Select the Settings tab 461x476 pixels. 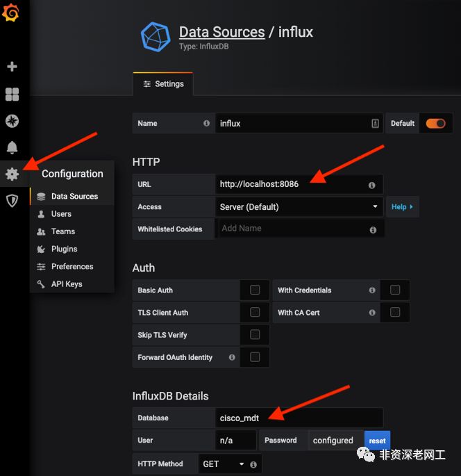(x=163, y=84)
